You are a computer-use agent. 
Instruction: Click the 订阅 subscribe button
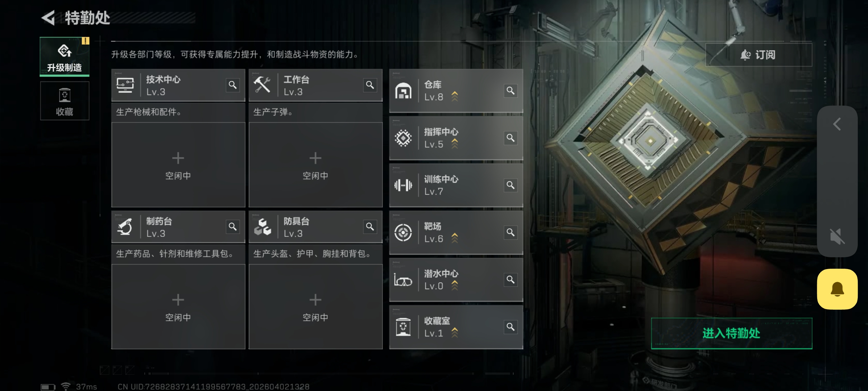pos(759,55)
